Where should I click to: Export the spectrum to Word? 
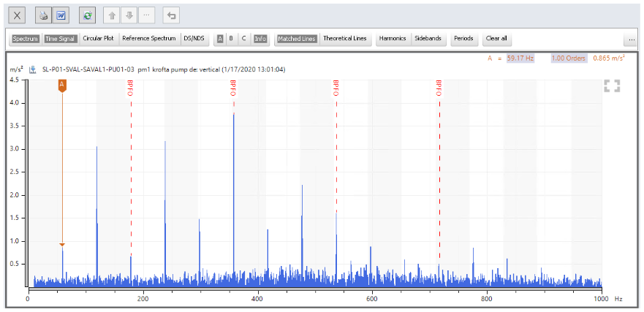click(x=61, y=15)
